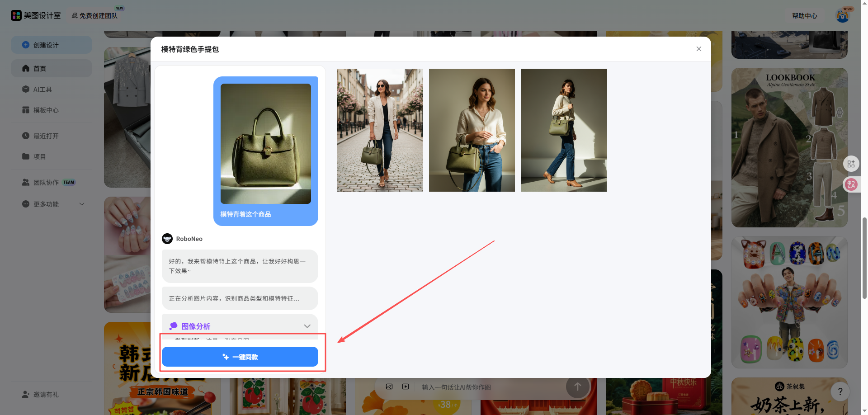868x415 pixels.
Task: Click the 正在分析图片内容 status message
Action: 240,298
